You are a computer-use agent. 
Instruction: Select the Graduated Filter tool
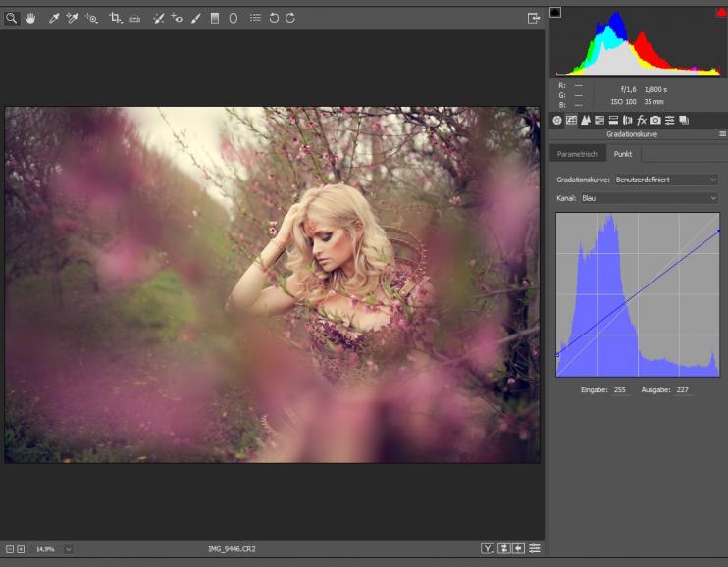(x=215, y=18)
